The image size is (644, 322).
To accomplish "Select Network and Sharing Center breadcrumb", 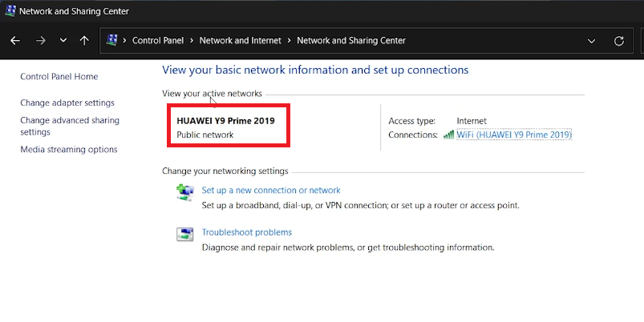I will [351, 41].
